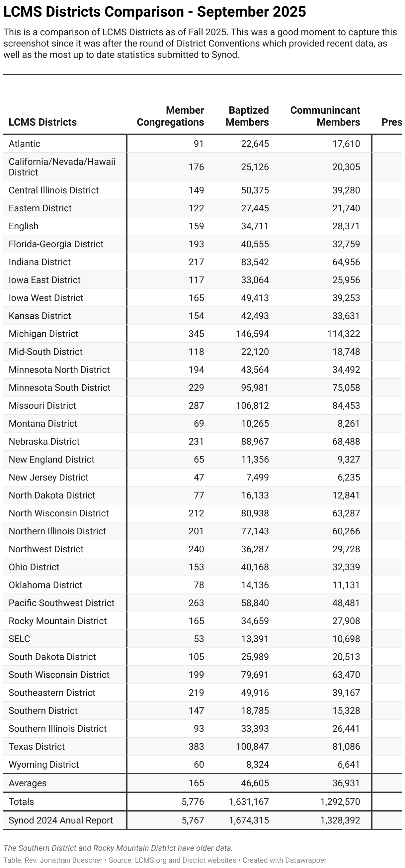405x868 pixels.
Task: Select the Averages row label
Action: coord(28,783)
